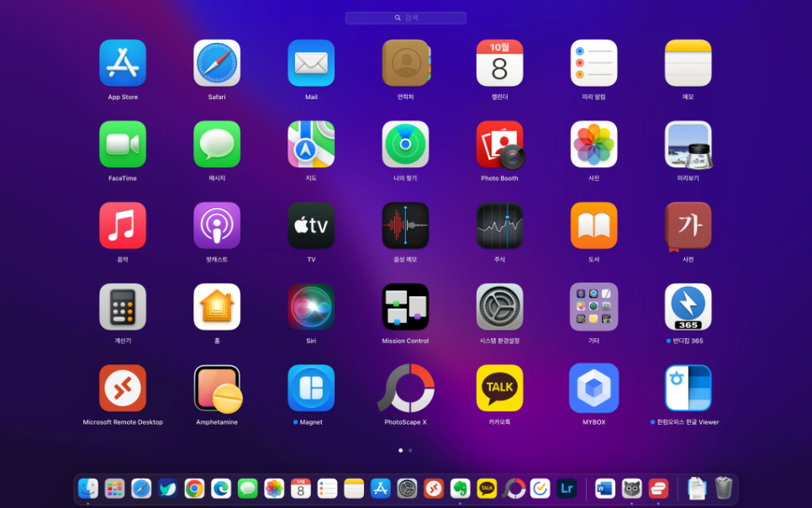Launch 반디집 365

[688, 307]
